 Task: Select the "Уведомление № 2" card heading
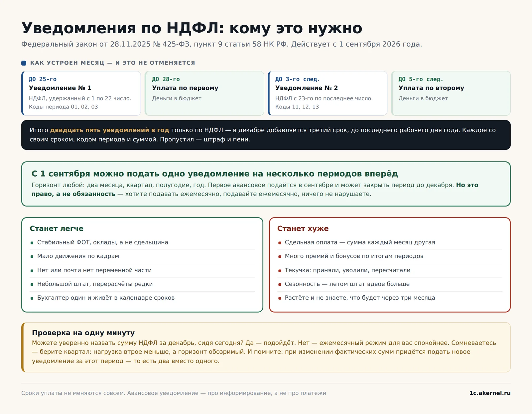[x=307, y=88]
